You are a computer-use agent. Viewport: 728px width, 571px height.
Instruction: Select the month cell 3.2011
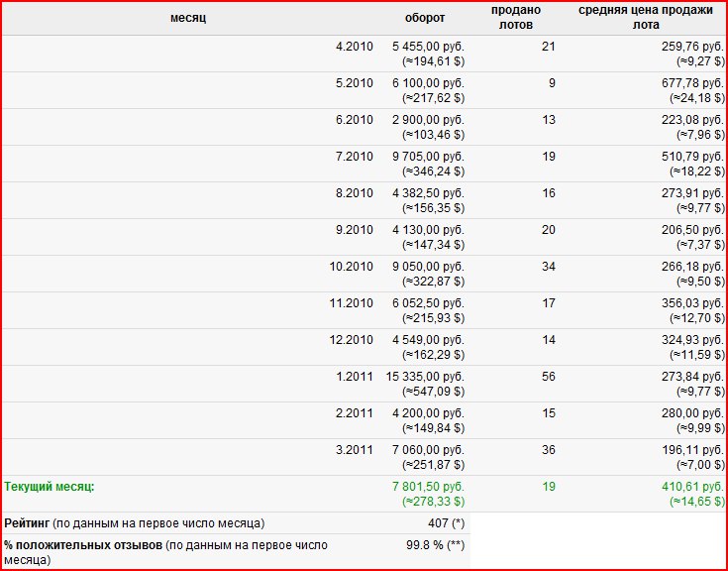click(355, 450)
